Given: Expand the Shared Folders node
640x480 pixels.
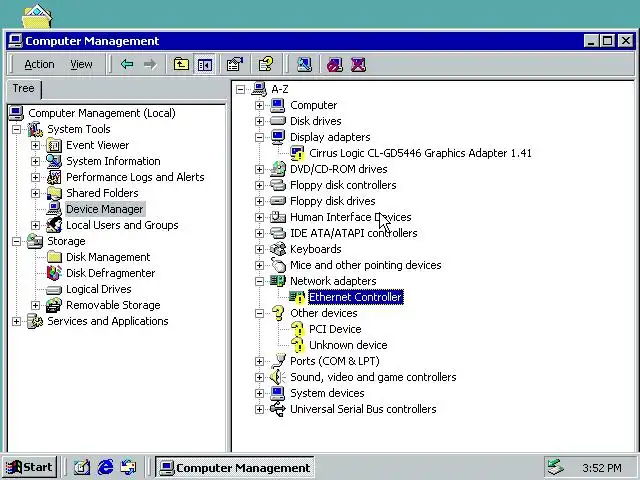Looking at the screenshot, I should [36, 193].
